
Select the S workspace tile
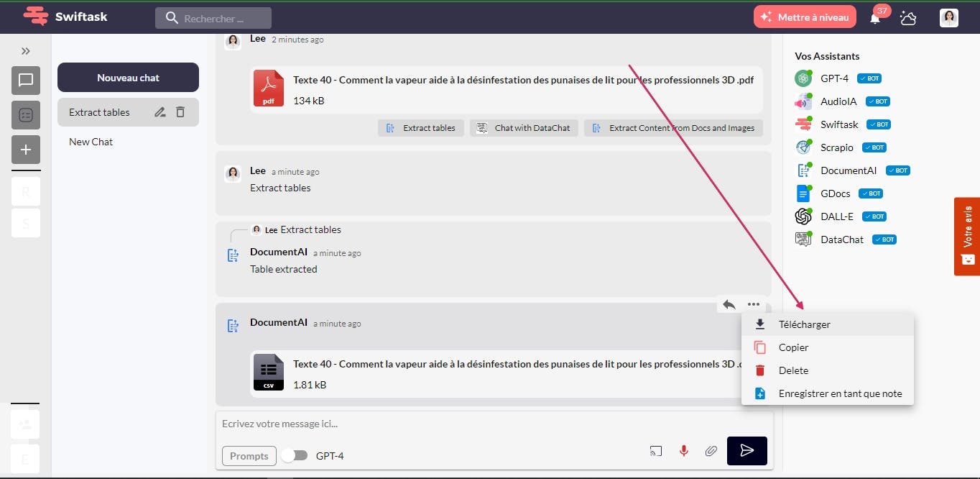pos(26,223)
